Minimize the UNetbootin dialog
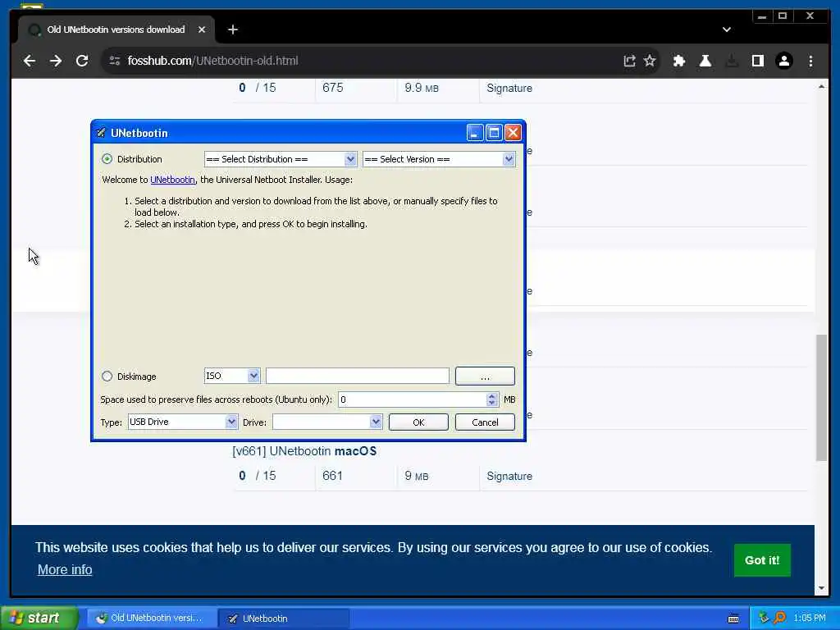This screenshot has width=840, height=630. coord(475,133)
